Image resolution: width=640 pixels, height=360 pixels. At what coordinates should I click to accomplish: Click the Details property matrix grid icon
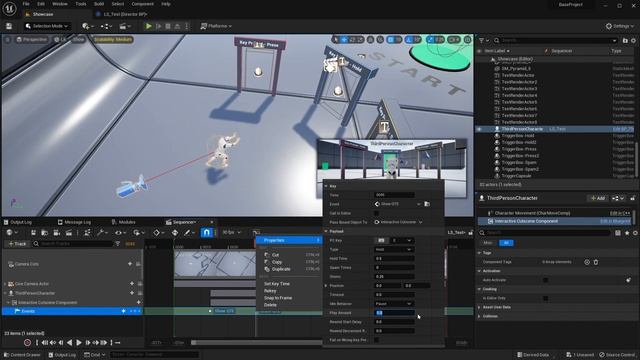click(x=618, y=233)
